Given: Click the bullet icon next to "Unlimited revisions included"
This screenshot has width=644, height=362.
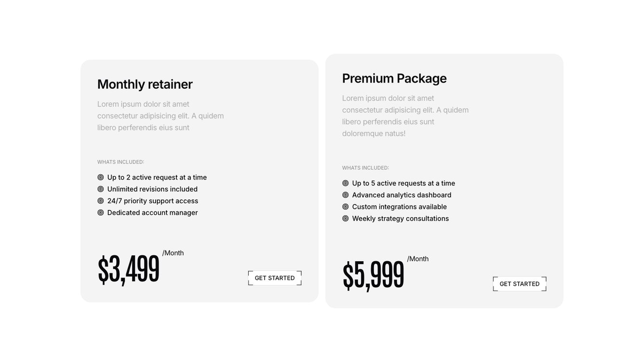Looking at the screenshot, I should 101,189.
